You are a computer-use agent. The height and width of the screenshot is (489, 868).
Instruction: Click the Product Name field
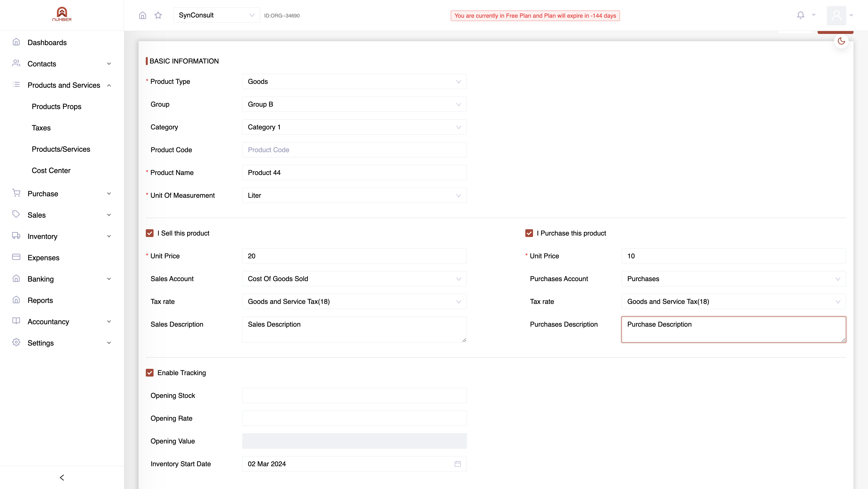pyautogui.click(x=355, y=173)
